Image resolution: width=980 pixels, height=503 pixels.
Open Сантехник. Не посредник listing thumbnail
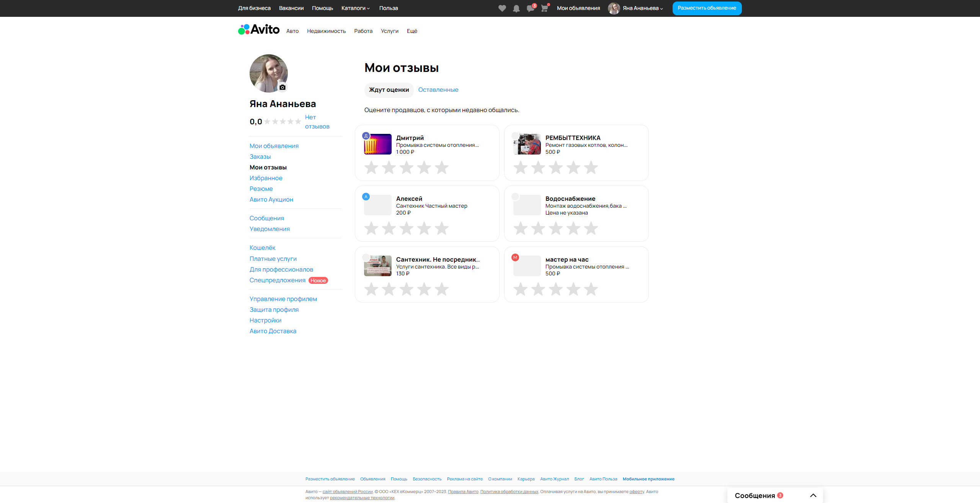(x=377, y=266)
